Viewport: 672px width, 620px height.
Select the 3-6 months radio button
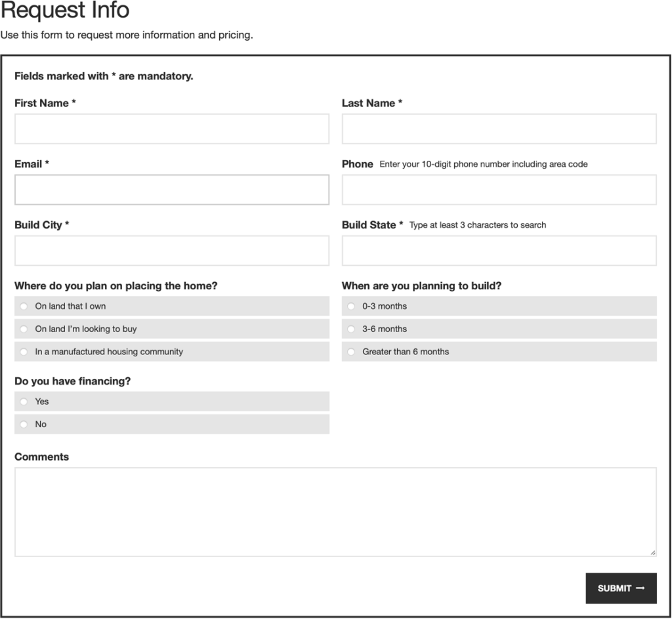[x=352, y=329]
